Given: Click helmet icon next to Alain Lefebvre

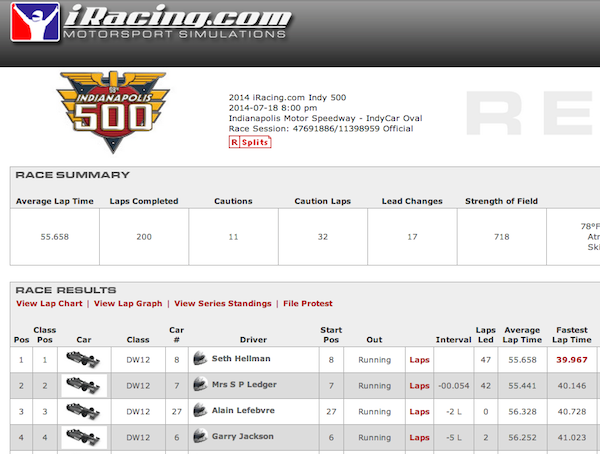Looking at the screenshot, I should [x=200, y=411].
